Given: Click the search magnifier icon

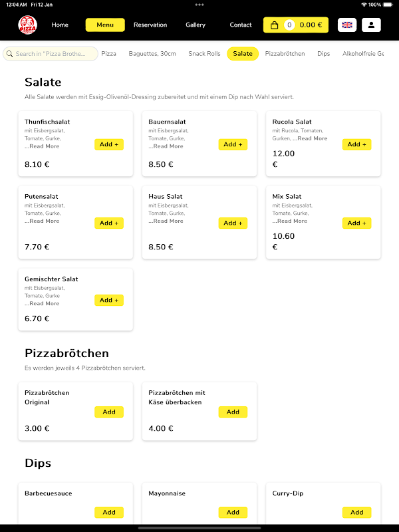Looking at the screenshot, I should [9, 54].
